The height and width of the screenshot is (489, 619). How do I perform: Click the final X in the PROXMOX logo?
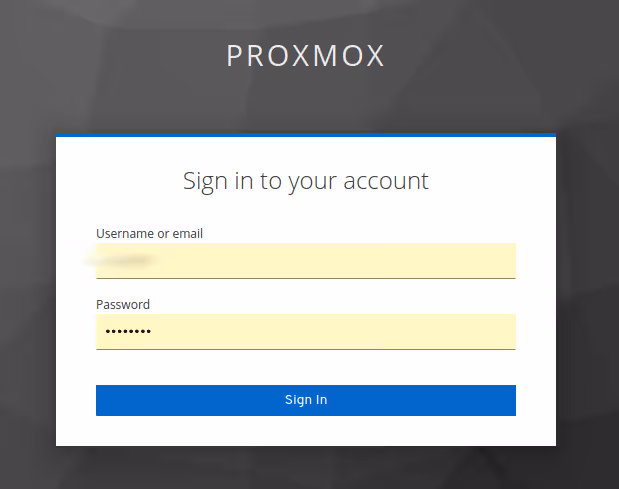pyautogui.click(x=374, y=56)
